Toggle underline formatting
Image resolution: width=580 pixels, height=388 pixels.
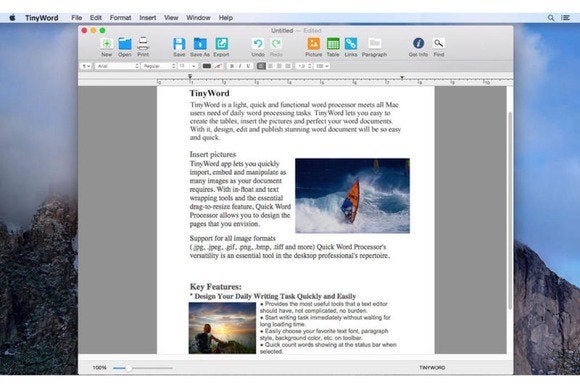[248, 66]
